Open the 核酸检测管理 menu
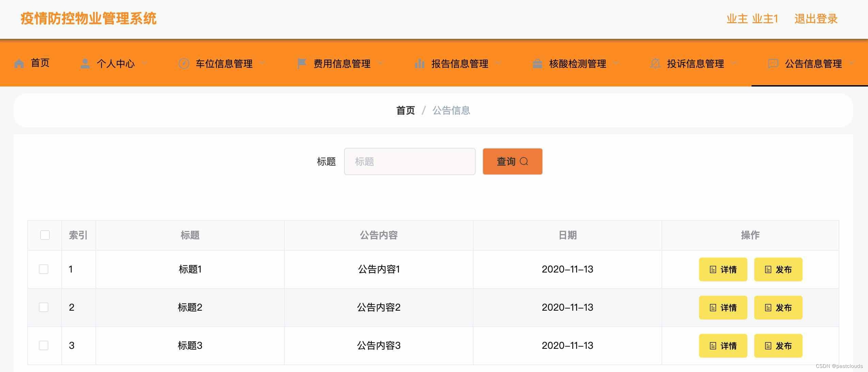 pyautogui.click(x=578, y=64)
